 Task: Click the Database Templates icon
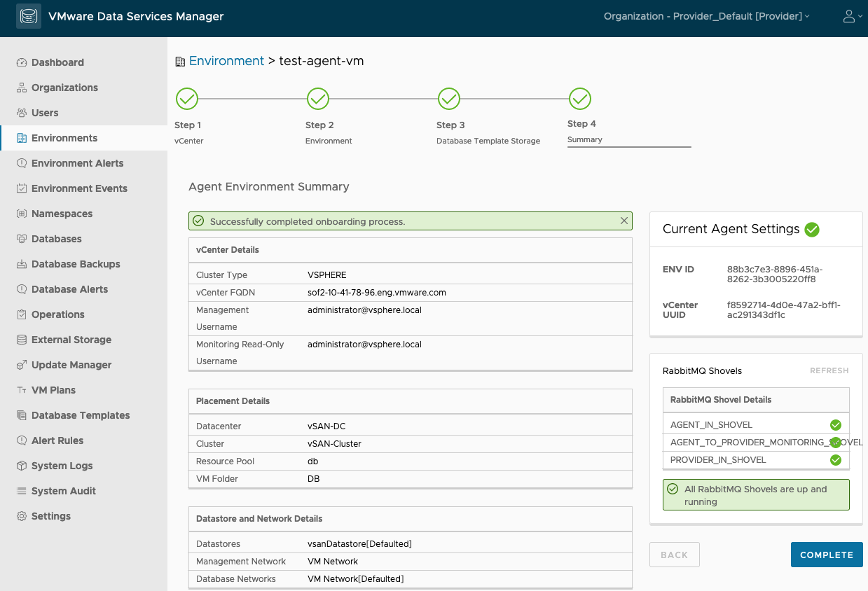click(x=22, y=415)
